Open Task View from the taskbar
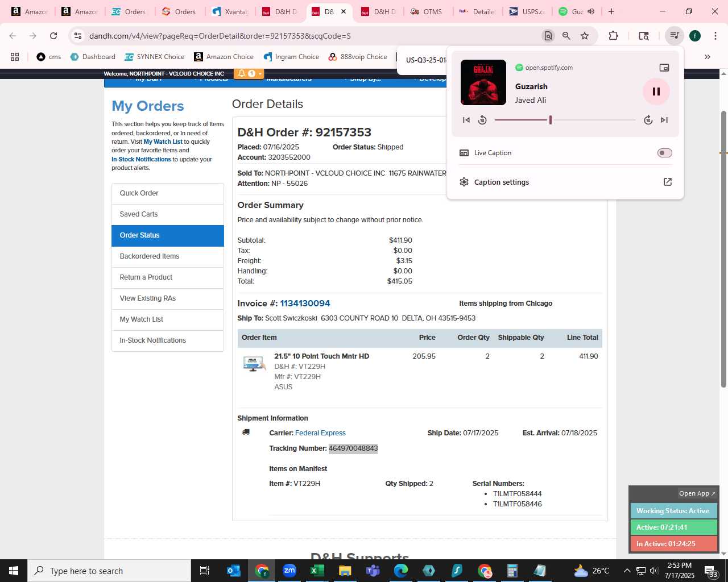 point(205,571)
